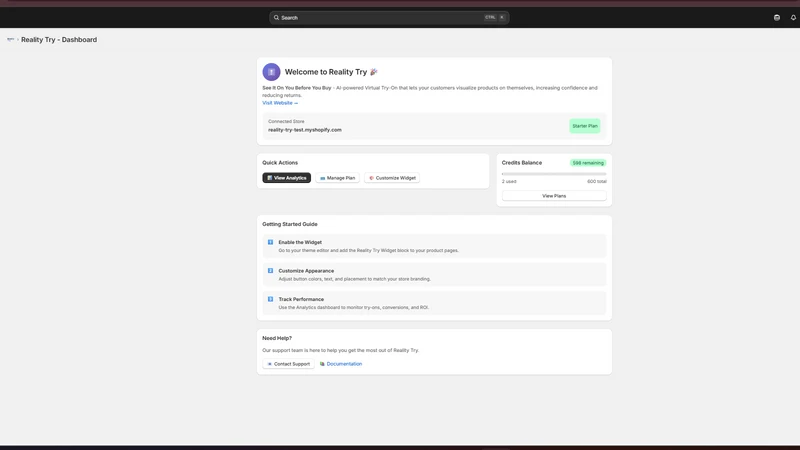Open Manage Plan quick action
The image size is (800, 450).
click(337, 178)
